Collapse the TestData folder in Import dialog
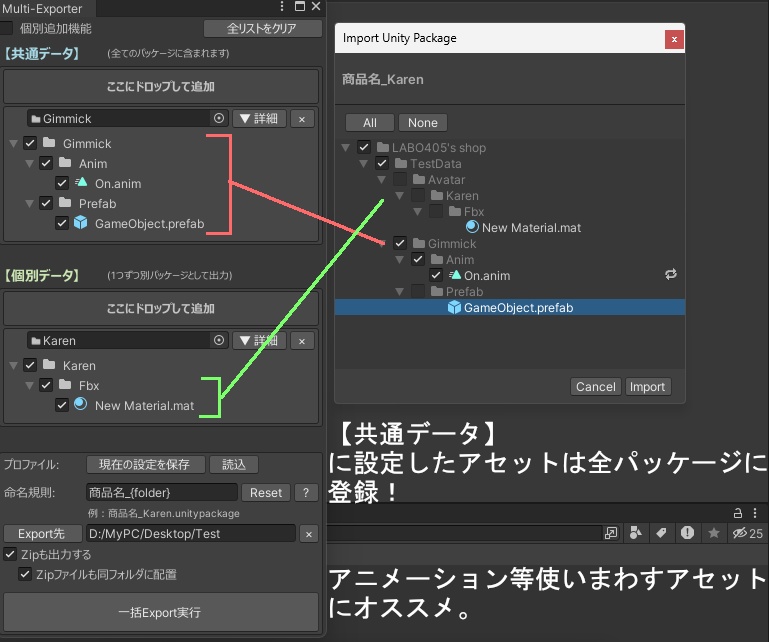This screenshot has height=642, width=769. pyautogui.click(x=363, y=164)
